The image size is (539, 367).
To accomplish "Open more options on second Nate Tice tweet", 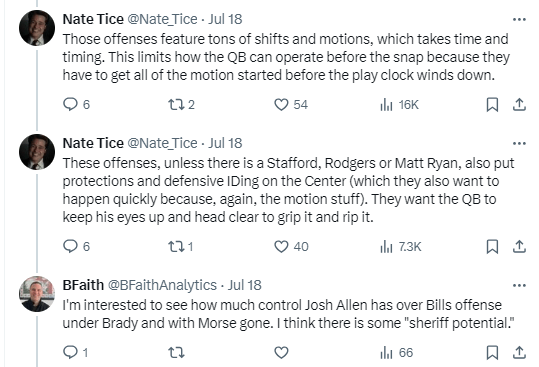I will point(519,143).
